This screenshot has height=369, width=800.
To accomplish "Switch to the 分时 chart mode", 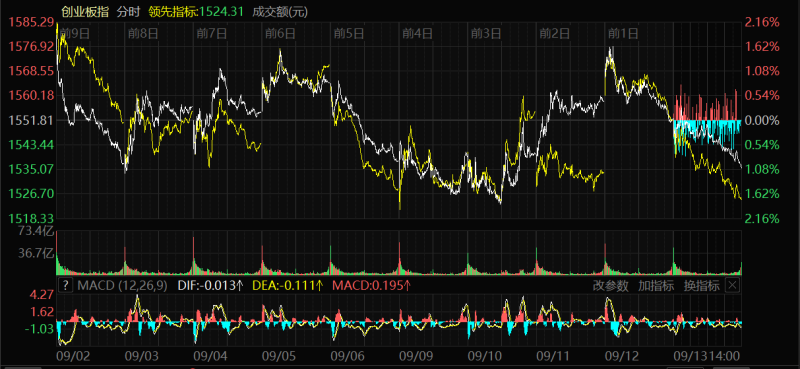I will coord(128,11).
